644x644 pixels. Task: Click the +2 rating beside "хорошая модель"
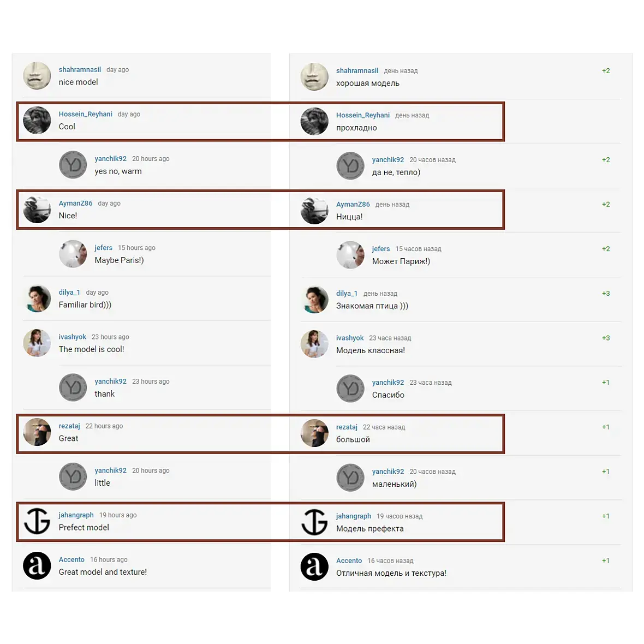[x=606, y=71]
